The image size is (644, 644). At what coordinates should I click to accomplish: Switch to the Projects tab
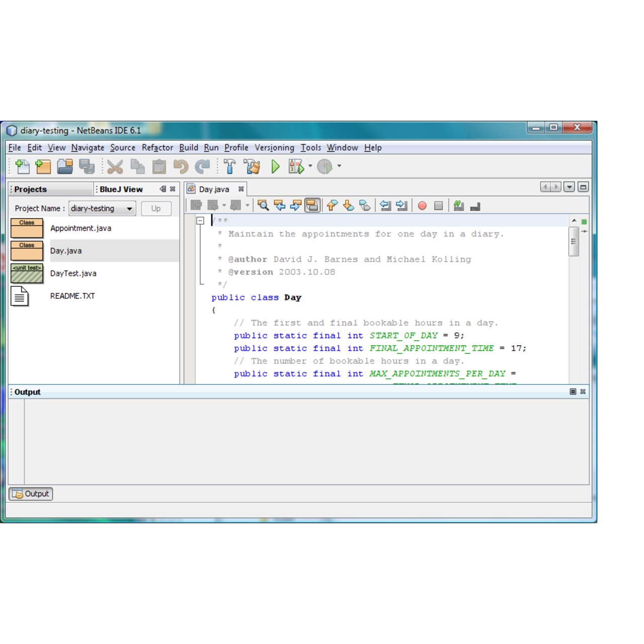pyautogui.click(x=50, y=189)
